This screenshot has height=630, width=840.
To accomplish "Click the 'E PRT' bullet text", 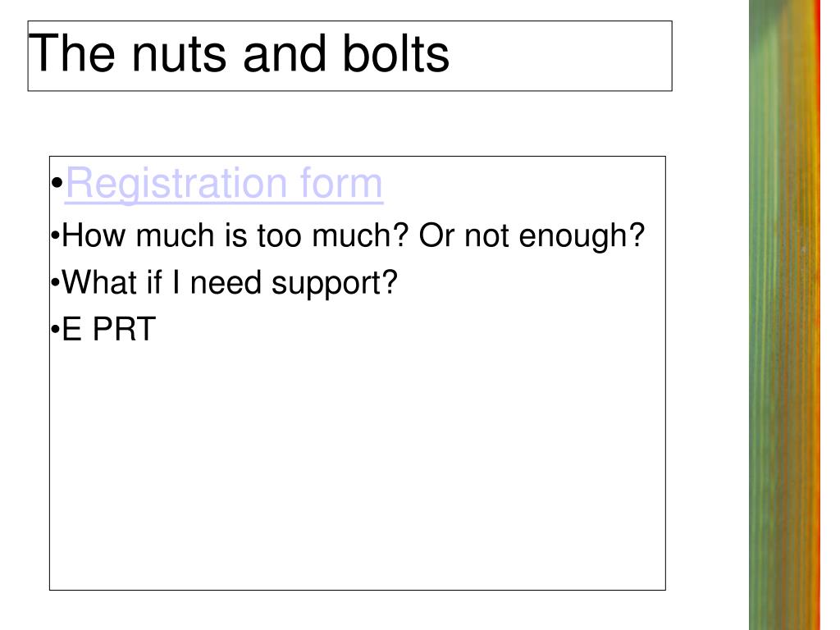I will pos(108,330).
